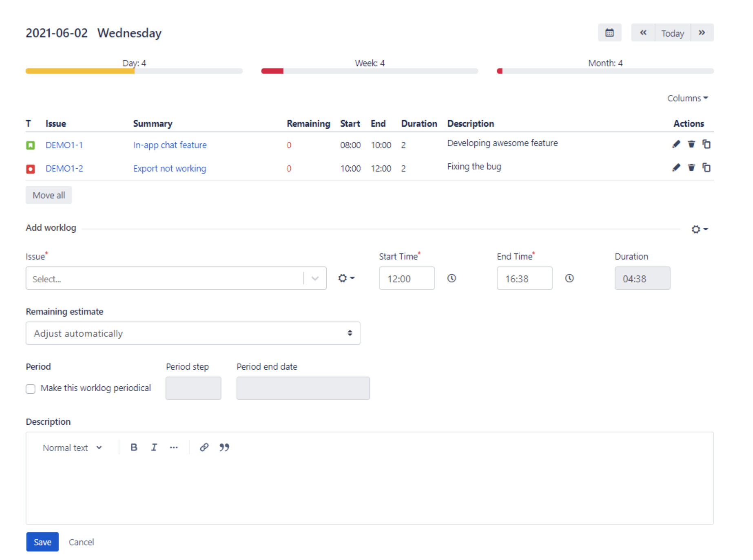Viewport: 753px width, 560px height.
Task: Save the new worklog
Action: coord(42,542)
